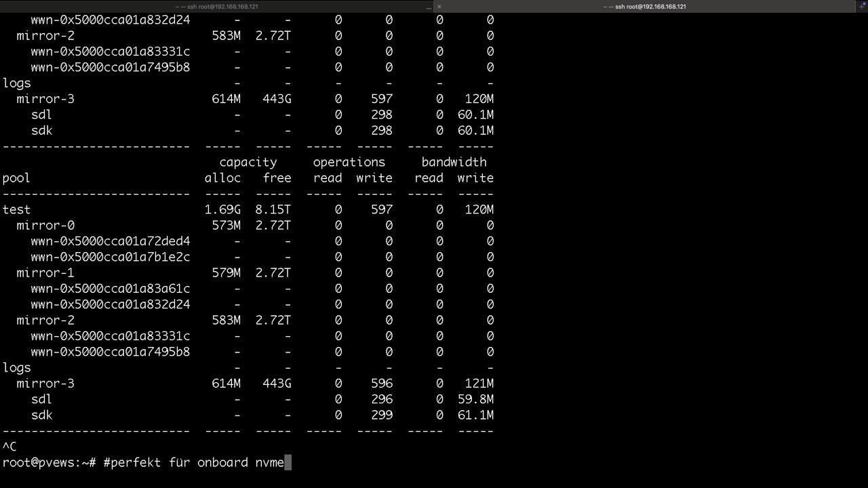Click the 'bandwidth' column group header

coord(454,162)
